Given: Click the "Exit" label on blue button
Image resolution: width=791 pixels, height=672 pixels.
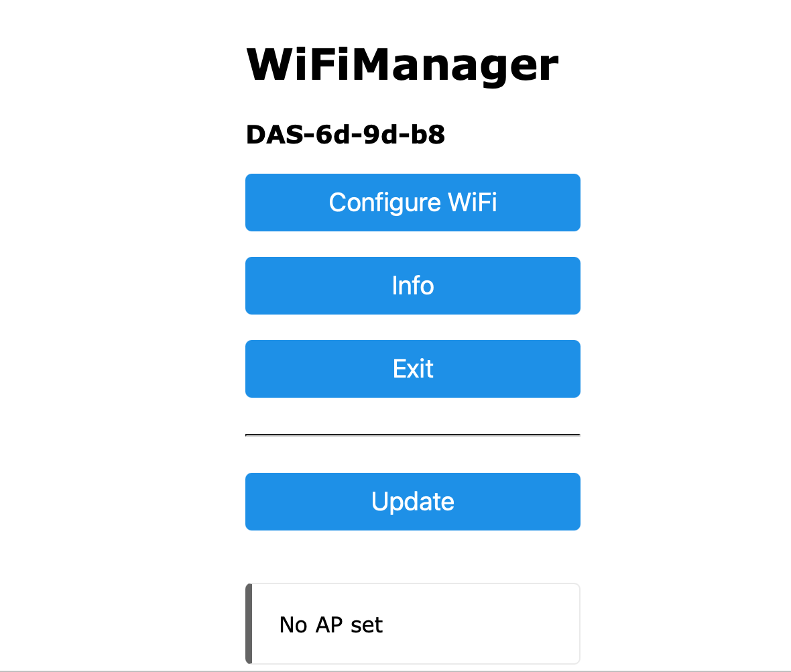Looking at the screenshot, I should tap(413, 369).
